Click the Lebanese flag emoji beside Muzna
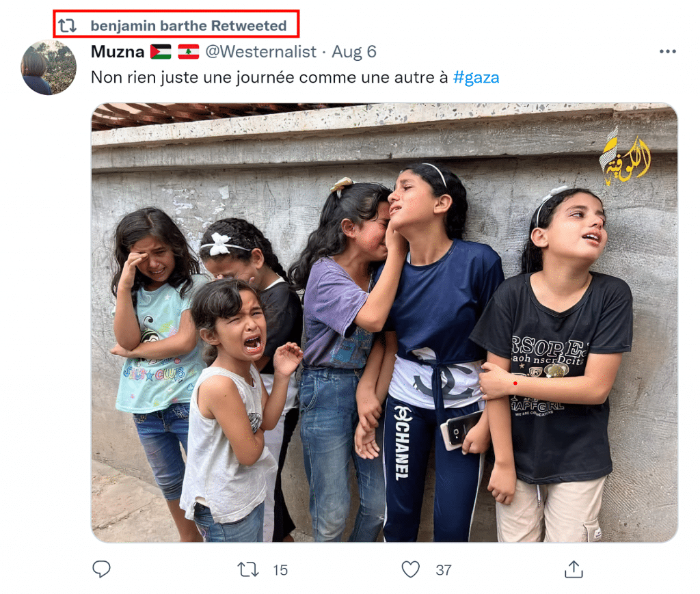Image resolution: width=700 pixels, height=594 pixels. (188, 52)
